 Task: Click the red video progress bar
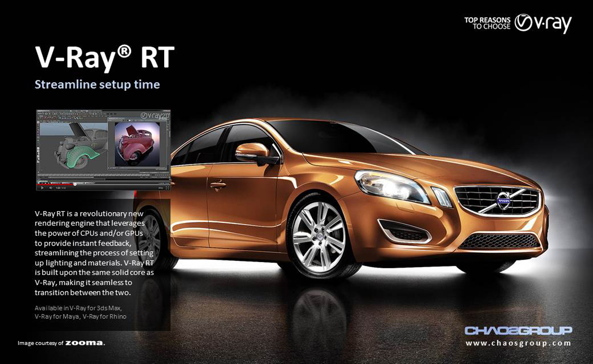(56, 184)
